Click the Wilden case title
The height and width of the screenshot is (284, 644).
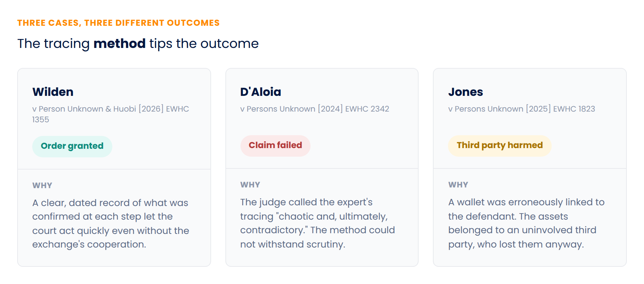(x=53, y=92)
